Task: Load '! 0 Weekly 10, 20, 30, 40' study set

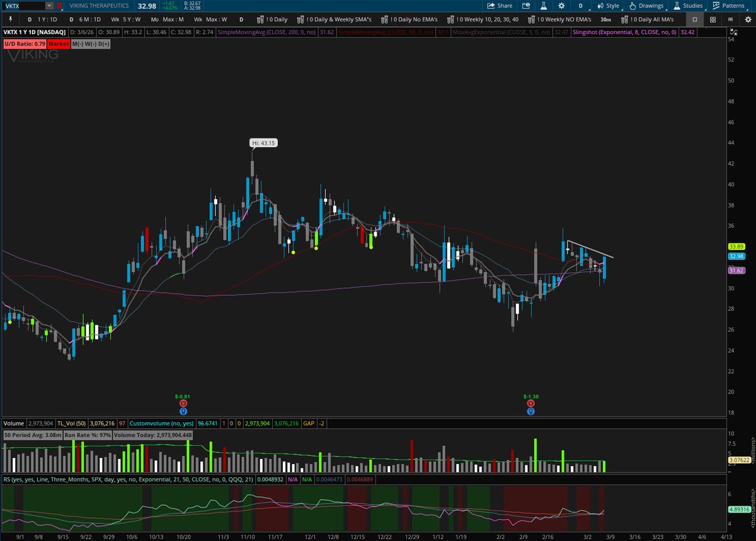Action: 483,20
